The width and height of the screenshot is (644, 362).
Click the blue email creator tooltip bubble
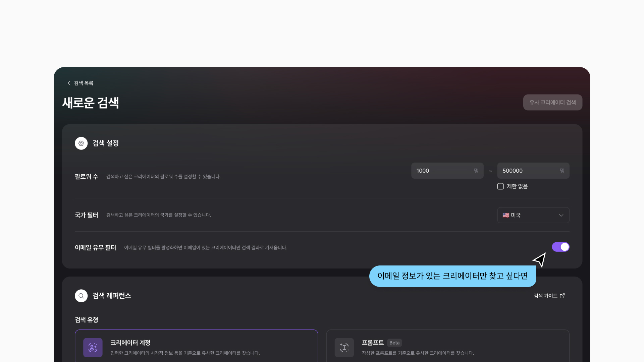[452, 276]
